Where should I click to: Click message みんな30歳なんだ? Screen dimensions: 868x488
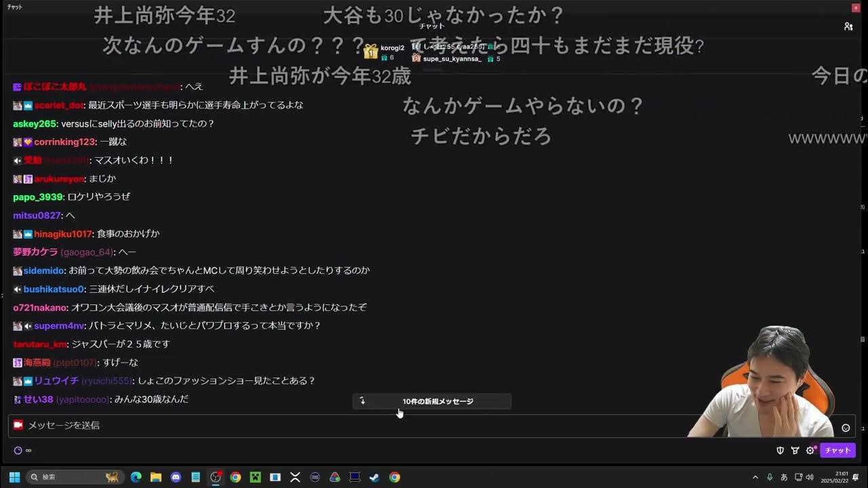[151, 399]
